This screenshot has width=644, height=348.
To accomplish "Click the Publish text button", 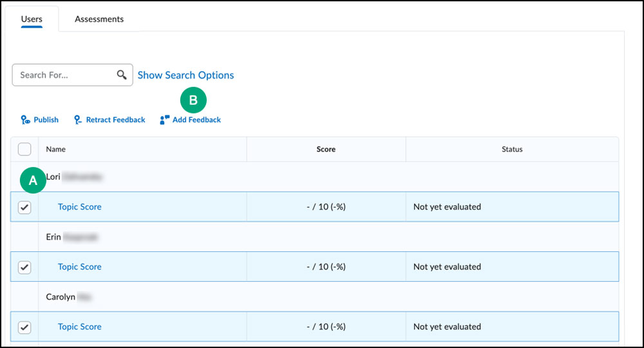I will [x=46, y=120].
